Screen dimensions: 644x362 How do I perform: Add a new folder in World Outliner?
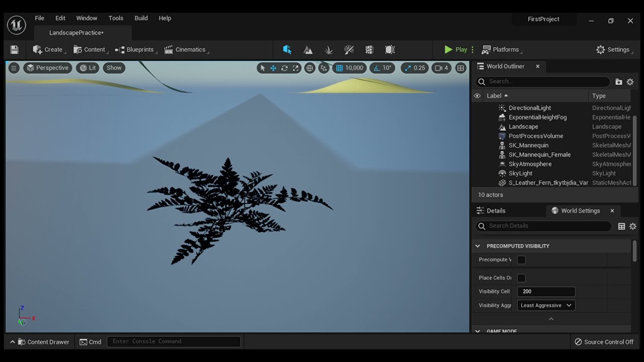coord(619,81)
